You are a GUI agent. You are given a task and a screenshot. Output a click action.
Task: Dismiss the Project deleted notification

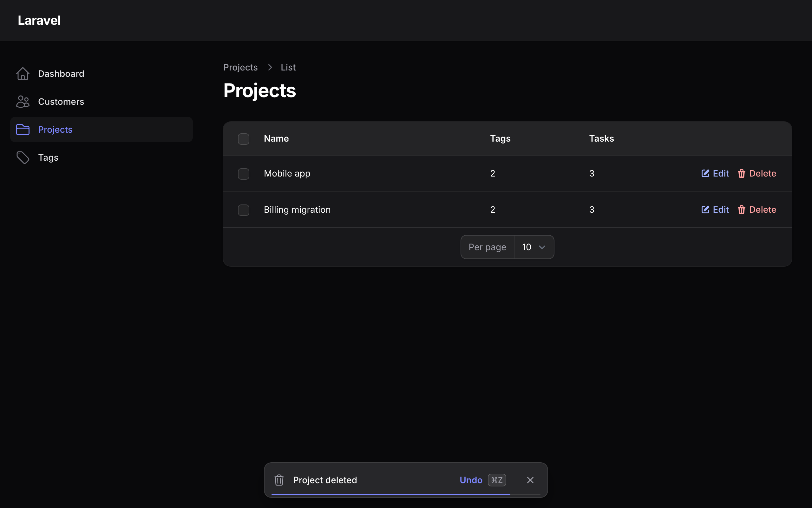pos(530,480)
